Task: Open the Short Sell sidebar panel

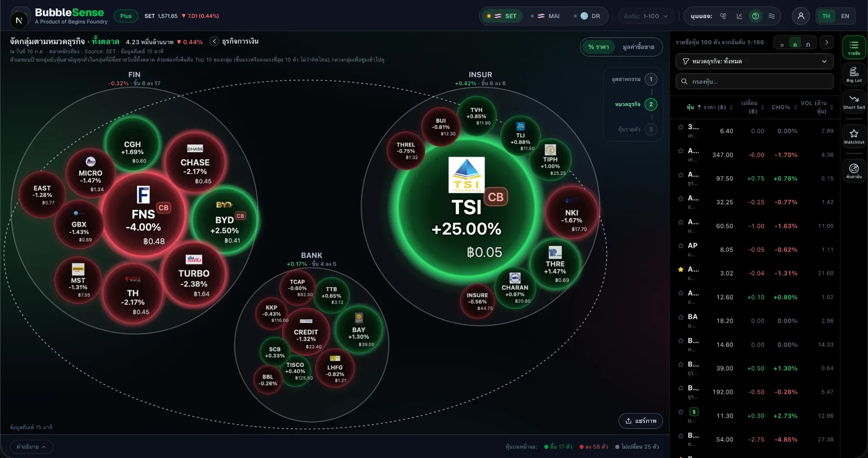Action: point(854,102)
